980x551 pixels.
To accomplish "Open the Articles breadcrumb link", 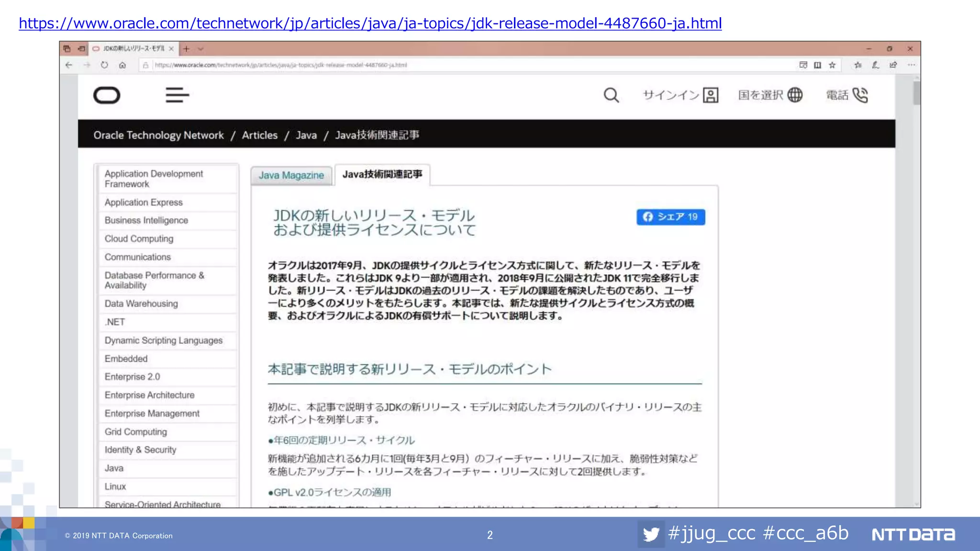I will 260,135.
